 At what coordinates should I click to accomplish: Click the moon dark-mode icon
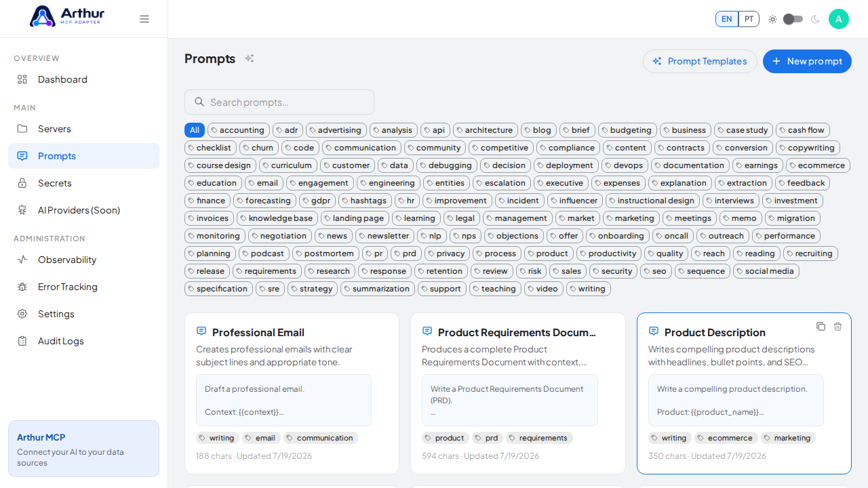(815, 19)
